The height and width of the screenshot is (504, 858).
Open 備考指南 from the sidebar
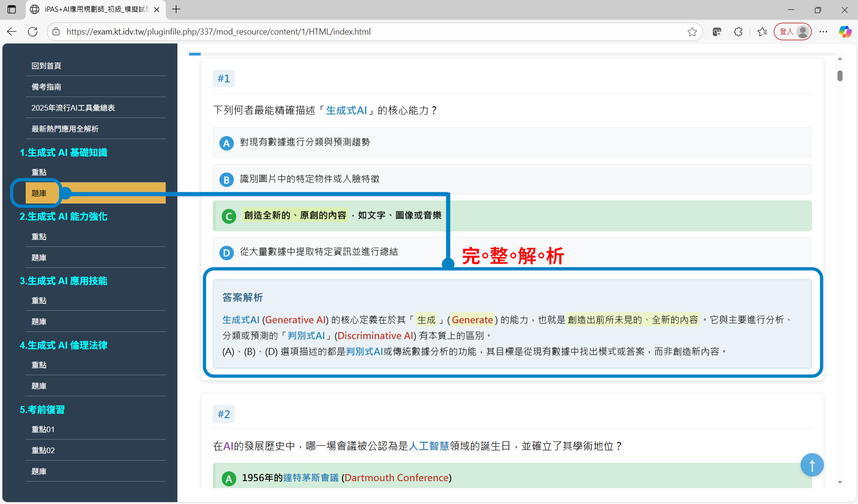(x=96, y=87)
